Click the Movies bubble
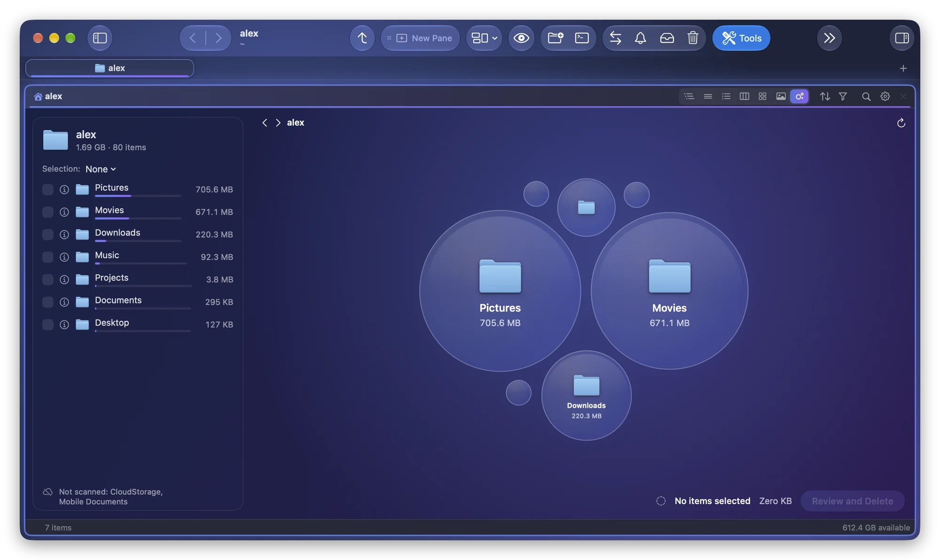This screenshot has height=560, width=940. (669, 291)
